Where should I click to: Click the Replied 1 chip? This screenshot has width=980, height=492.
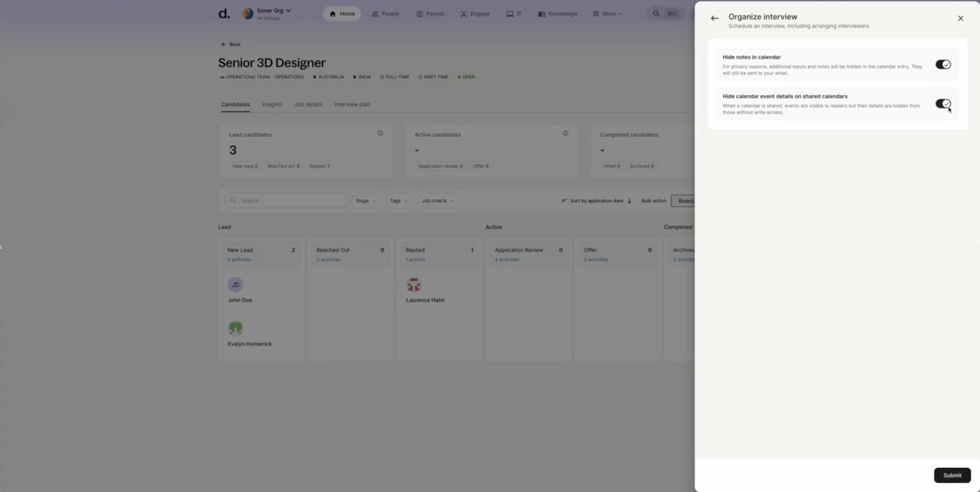319,166
